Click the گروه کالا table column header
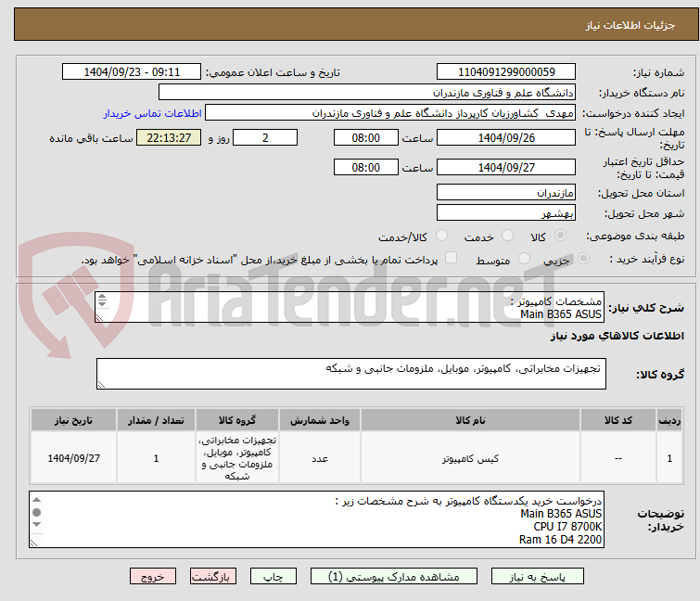 point(237,420)
